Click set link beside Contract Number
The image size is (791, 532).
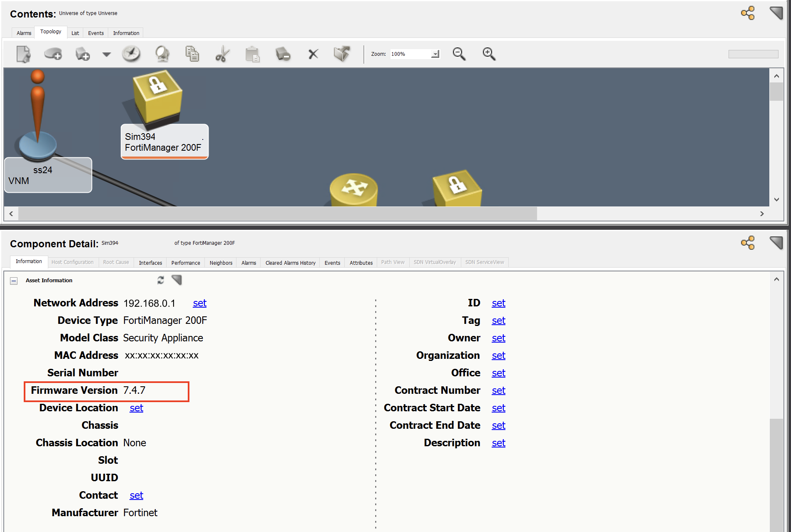498,391
